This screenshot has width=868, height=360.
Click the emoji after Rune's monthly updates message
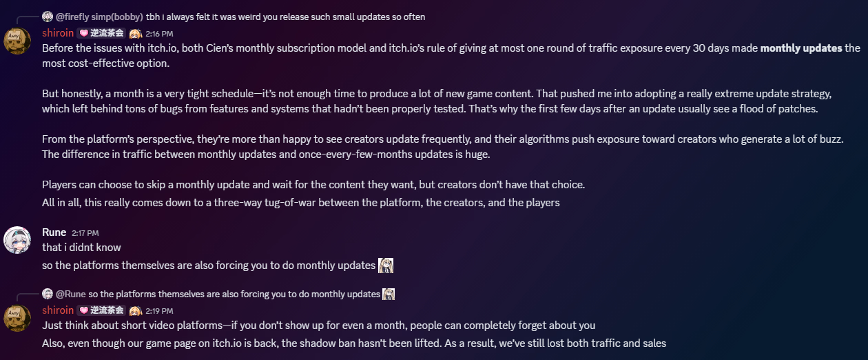[386, 266]
